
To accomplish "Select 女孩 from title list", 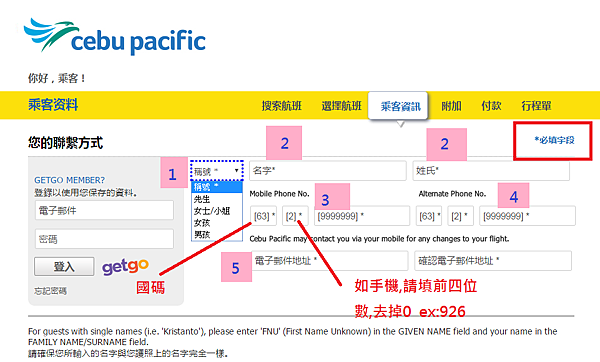I will pyautogui.click(x=217, y=223).
